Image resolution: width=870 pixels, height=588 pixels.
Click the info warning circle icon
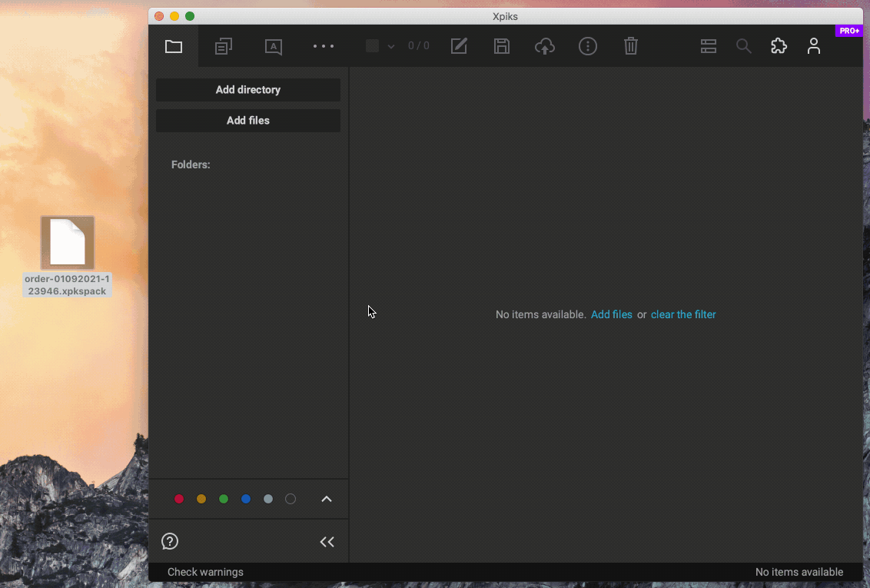tap(588, 46)
